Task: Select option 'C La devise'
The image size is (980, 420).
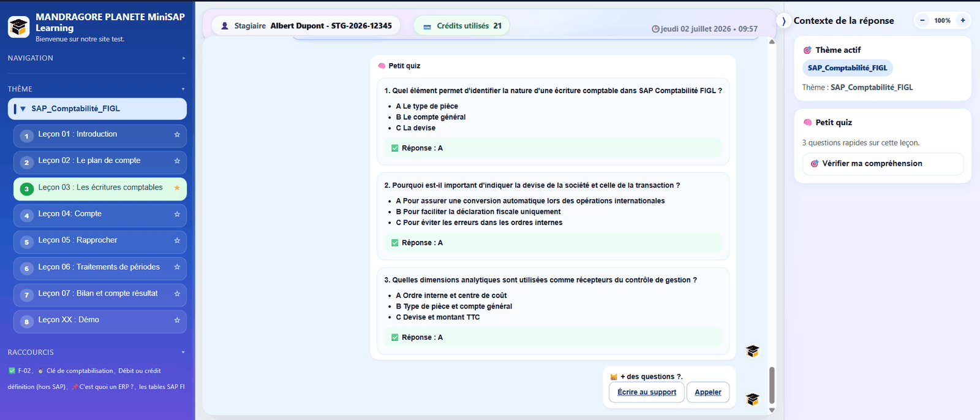Action: (416, 128)
